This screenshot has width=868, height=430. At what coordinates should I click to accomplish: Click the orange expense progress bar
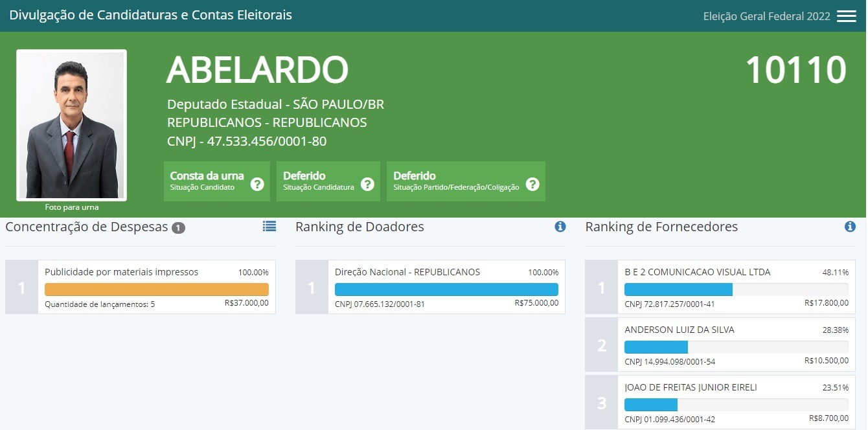pos(156,289)
